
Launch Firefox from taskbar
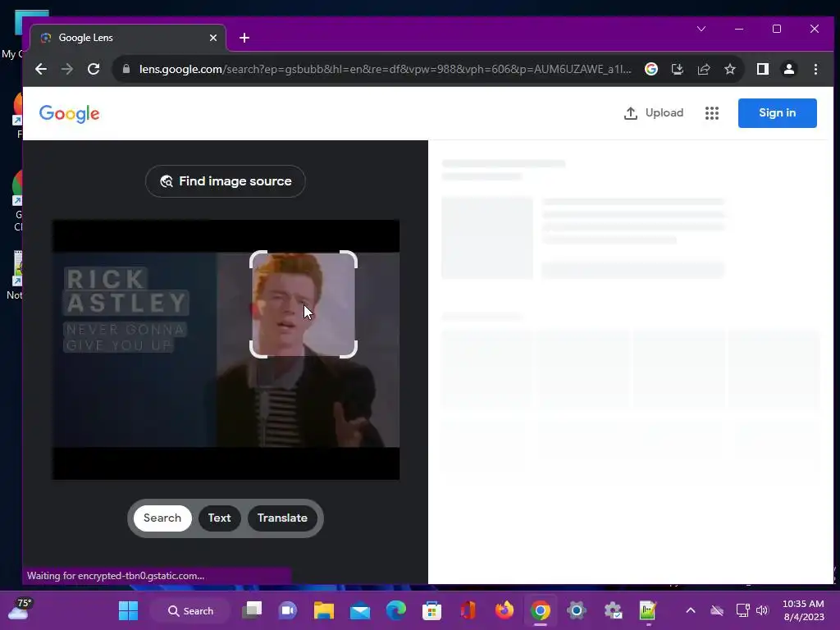(x=504, y=610)
